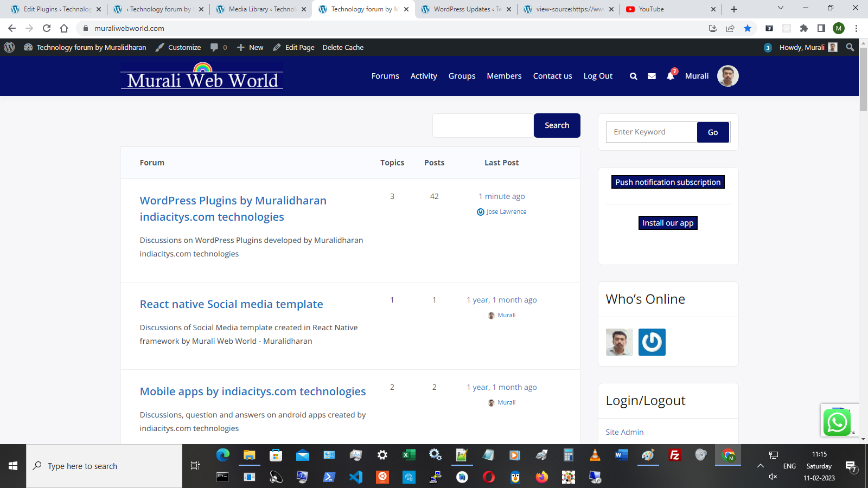The height and width of the screenshot is (488, 868).
Task: Click the blue power-icon avatar in Who's Online
Action: [652, 342]
